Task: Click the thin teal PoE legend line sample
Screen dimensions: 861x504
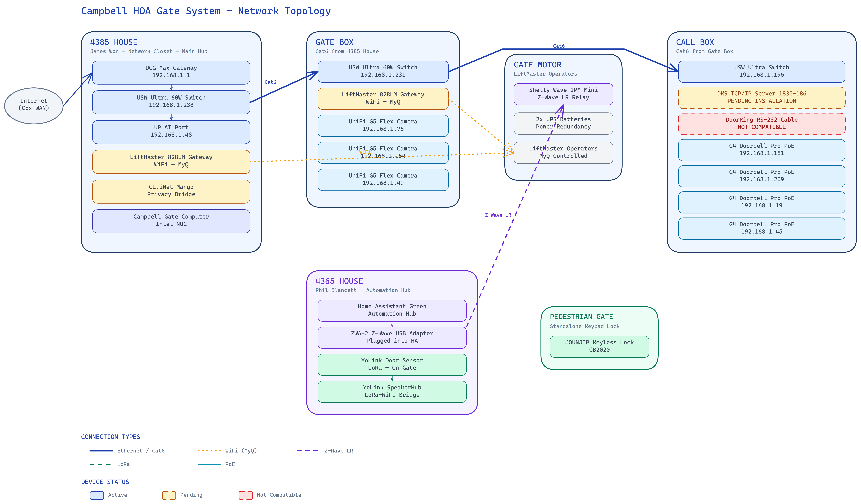Action: point(209,464)
